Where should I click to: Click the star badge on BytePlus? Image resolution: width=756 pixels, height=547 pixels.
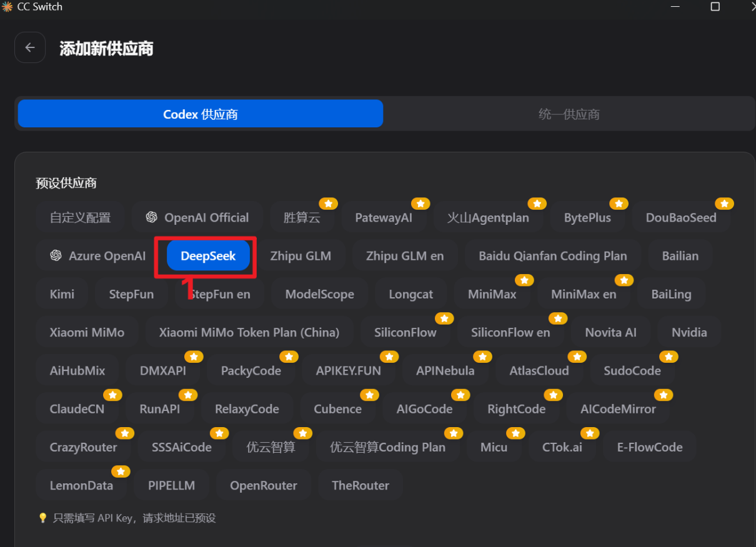click(x=619, y=204)
